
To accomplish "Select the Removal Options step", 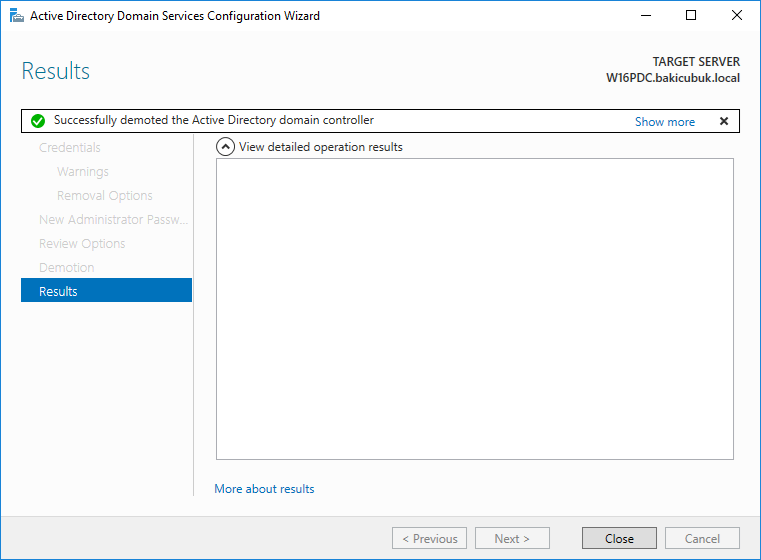I will (104, 196).
